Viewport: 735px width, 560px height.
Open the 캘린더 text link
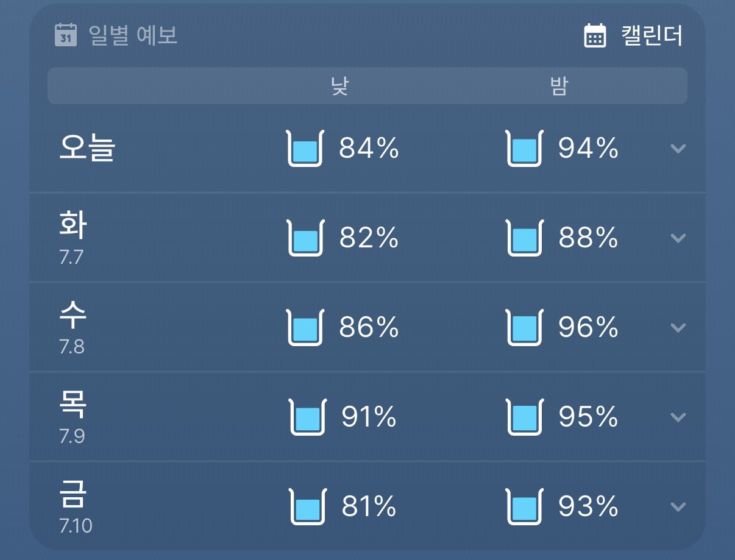click(x=652, y=36)
